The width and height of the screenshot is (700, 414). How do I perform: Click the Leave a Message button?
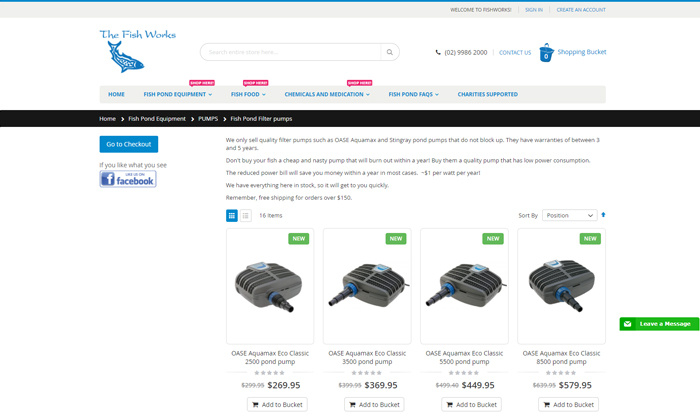tap(659, 324)
